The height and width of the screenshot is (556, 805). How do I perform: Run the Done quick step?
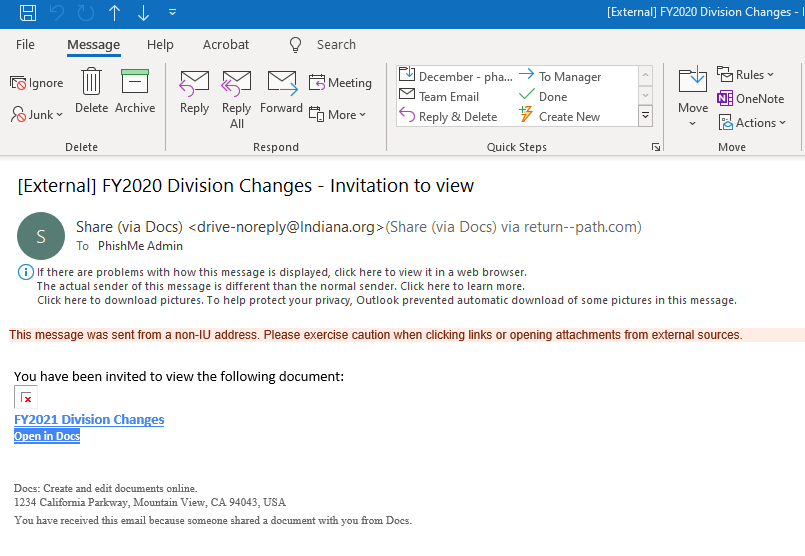[543, 97]
